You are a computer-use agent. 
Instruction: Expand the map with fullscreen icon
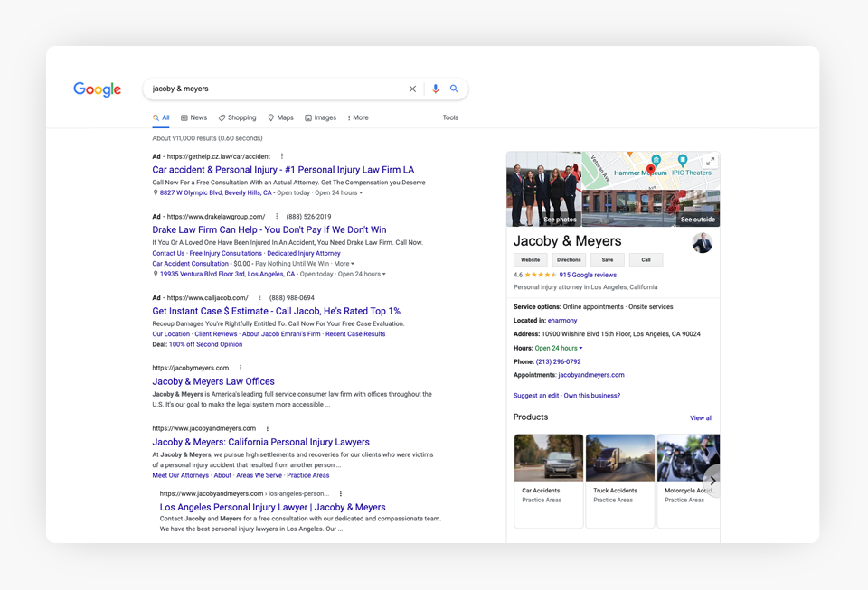710,162
